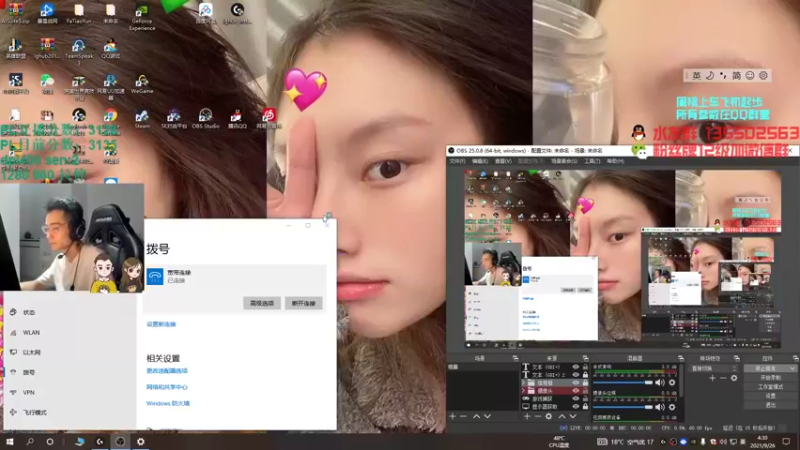The image size is (800, 450).
Task: Toggle visibility eye of 文本 (GDI+) 2 source
Action: click(576, 374)
